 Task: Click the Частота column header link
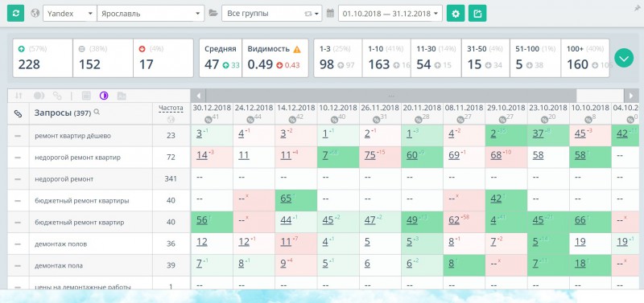click(x=171, y=109)
